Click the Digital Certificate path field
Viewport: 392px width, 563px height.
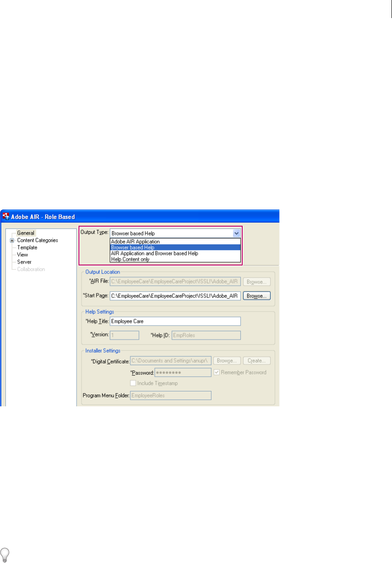(x=171, y=361)
